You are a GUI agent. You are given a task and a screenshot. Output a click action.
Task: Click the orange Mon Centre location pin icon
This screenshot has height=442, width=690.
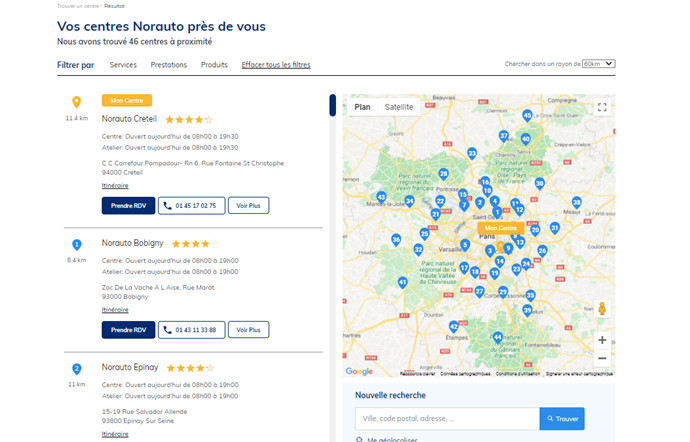(x=77, y=102)
